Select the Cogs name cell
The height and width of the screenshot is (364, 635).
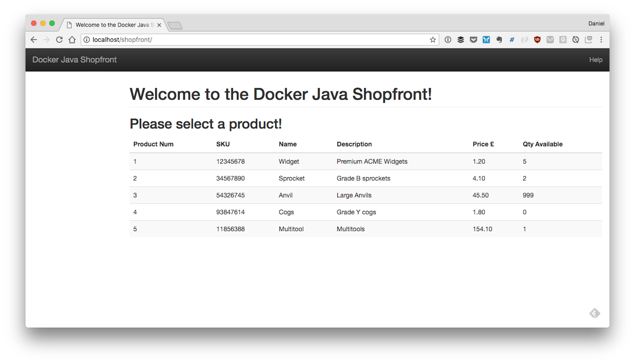(x=286, y=212)
